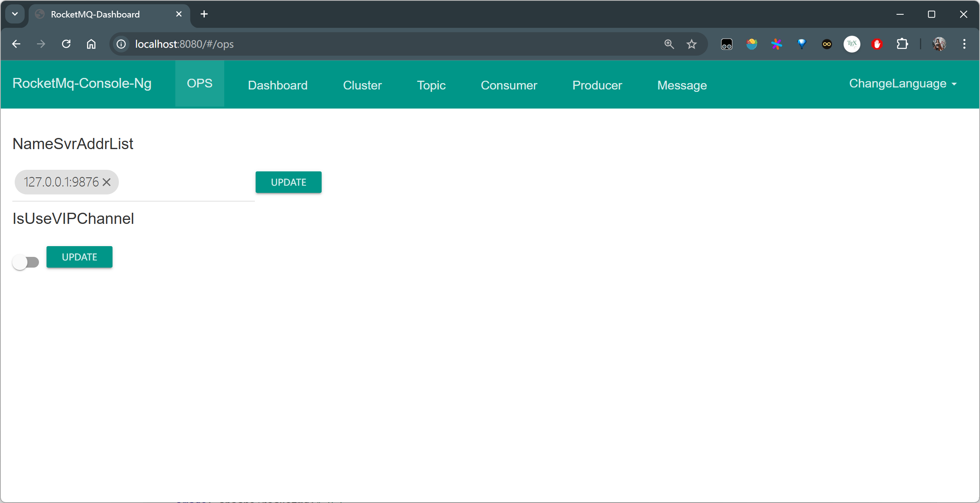The image size is (980, 503).
Task: Select the RocketMQ-Dashboard browser tab
Action: pos(109,14)
